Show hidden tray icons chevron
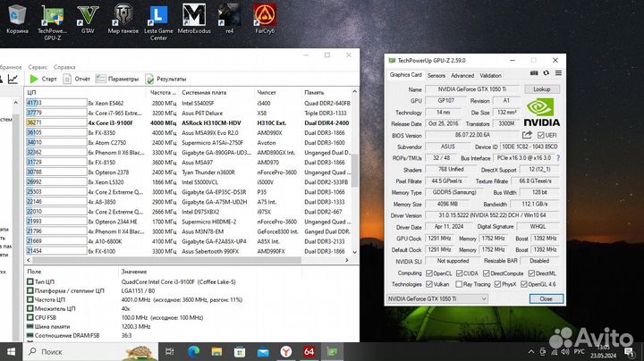 pyautogui.click(x=531, y=351)
